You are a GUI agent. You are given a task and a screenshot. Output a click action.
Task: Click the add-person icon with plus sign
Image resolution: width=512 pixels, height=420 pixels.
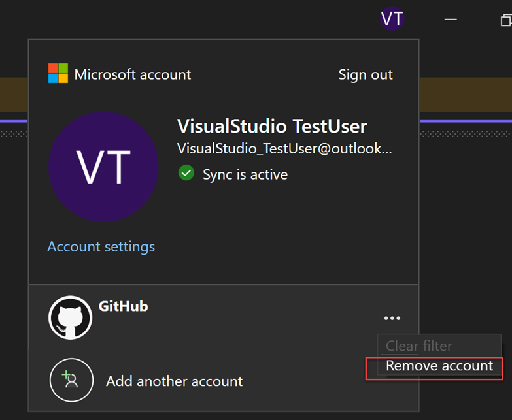point(70,381)
